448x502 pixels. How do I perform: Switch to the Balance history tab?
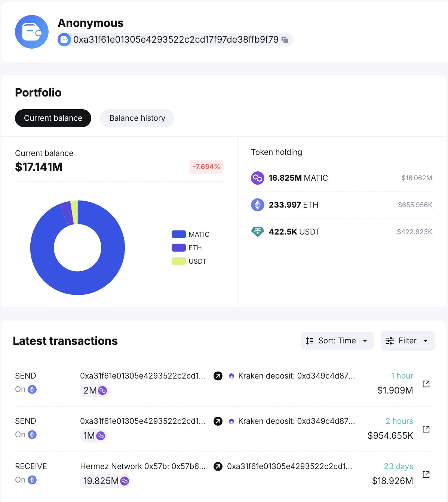tap(137, 118)
